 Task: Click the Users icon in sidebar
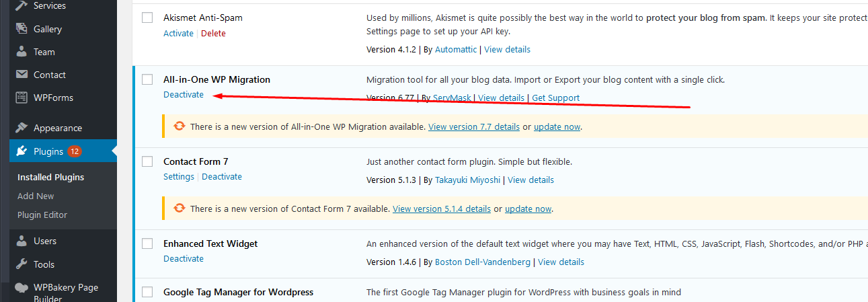[x=22, y=241]
